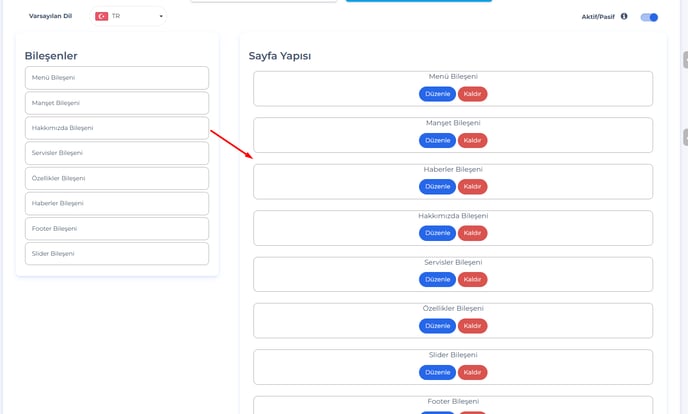Click Kaldır for Özellikler Bileşeni in page structure
Screen dimensions: 688x414
473,326
